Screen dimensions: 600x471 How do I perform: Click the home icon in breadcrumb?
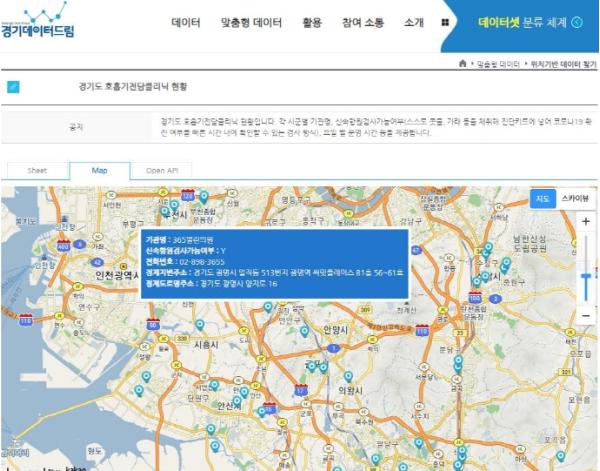click(x=461, y=64)
